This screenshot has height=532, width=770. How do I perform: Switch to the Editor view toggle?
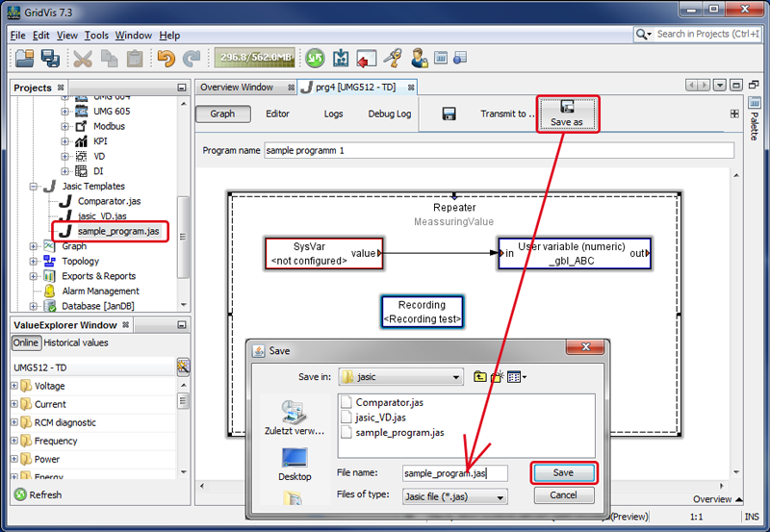pyautogui.click(x=277, y=114)
